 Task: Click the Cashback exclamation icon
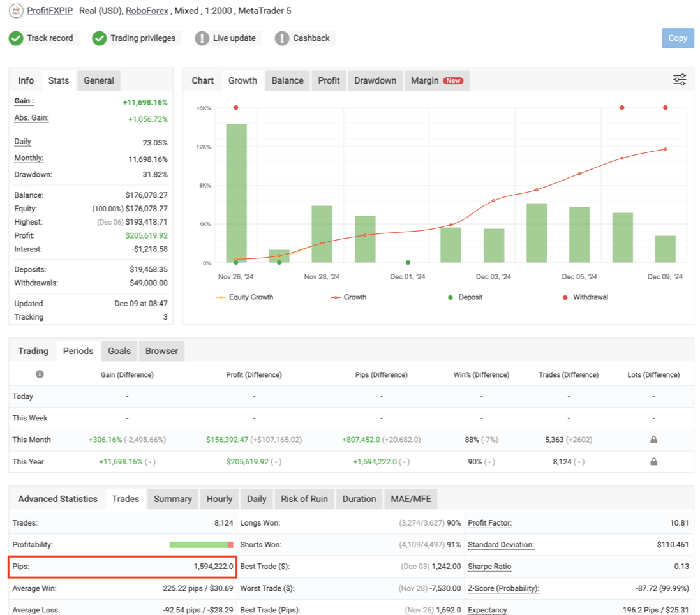point(282,38)
